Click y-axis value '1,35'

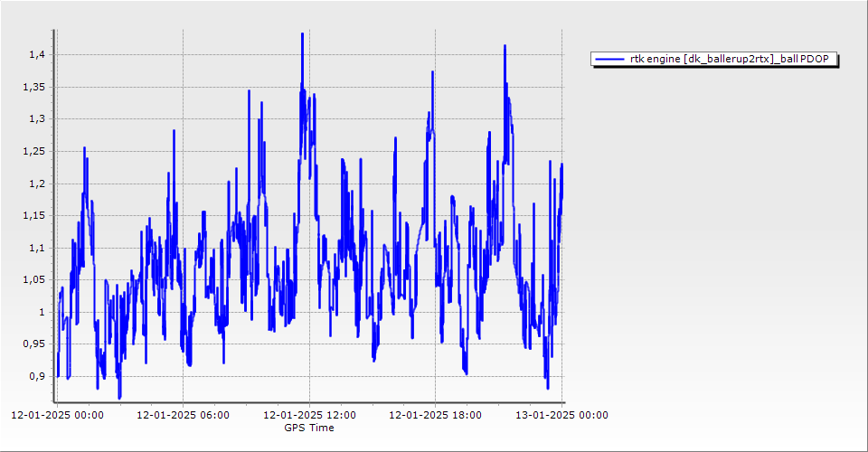click(33, 87)
